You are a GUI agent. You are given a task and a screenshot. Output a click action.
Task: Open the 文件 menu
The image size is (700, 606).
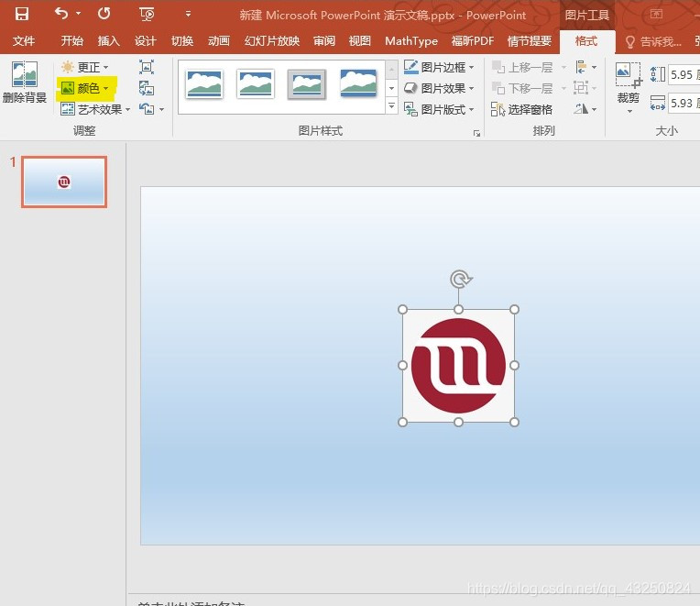click(x=23, y=41)
